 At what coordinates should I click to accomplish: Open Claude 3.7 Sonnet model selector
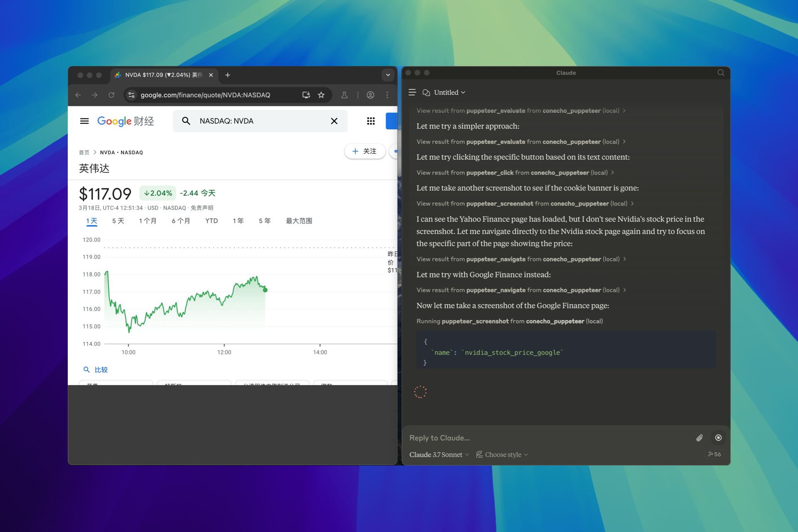(x=439, y=454)
